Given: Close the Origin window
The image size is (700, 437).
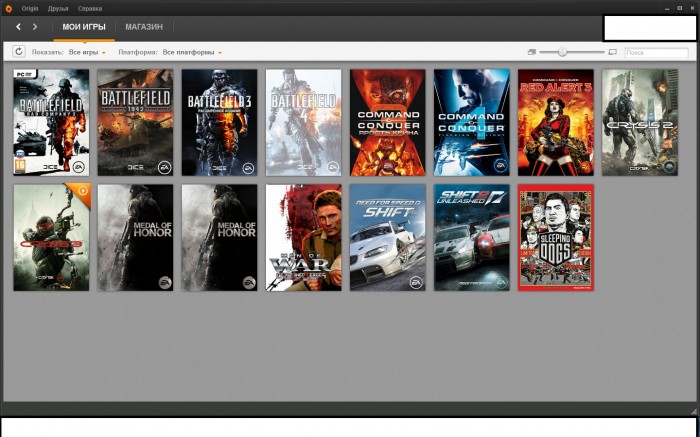Looking at the screenshot, I should click(692, 8).
